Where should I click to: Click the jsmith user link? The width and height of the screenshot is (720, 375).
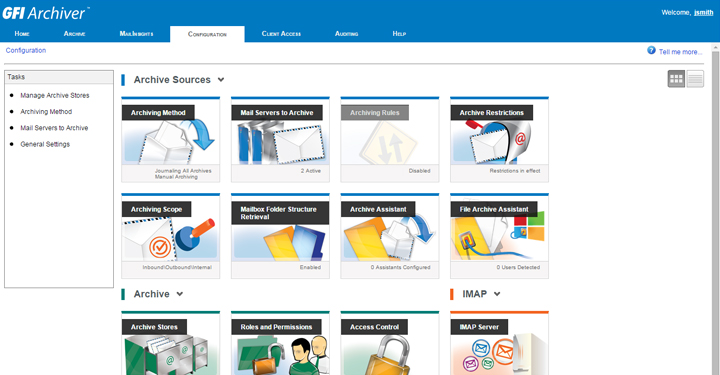click(703, 13)
